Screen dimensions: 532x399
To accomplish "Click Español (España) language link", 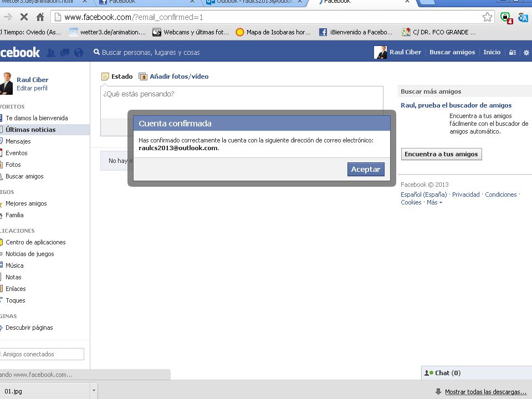I will click(x=424, y=195).
